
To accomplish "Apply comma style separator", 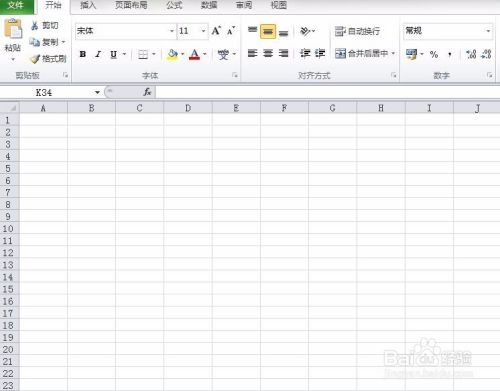I will [x=450, y=54].
